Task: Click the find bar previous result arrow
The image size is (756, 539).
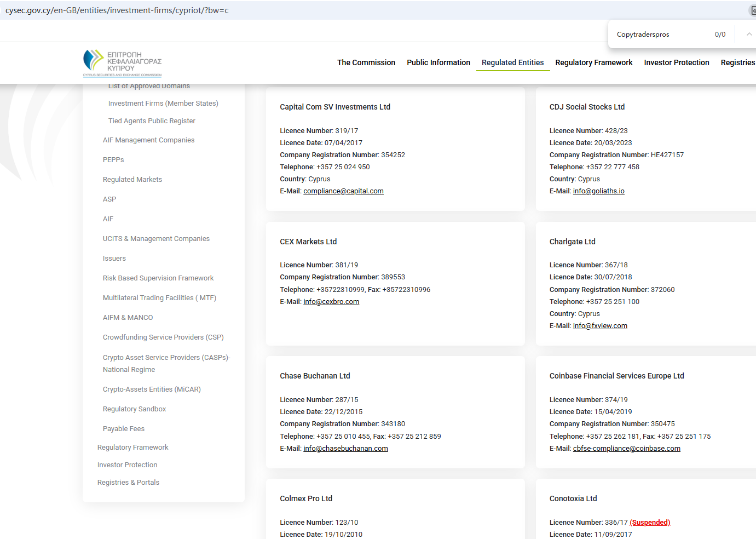Action: click(749, 35)
